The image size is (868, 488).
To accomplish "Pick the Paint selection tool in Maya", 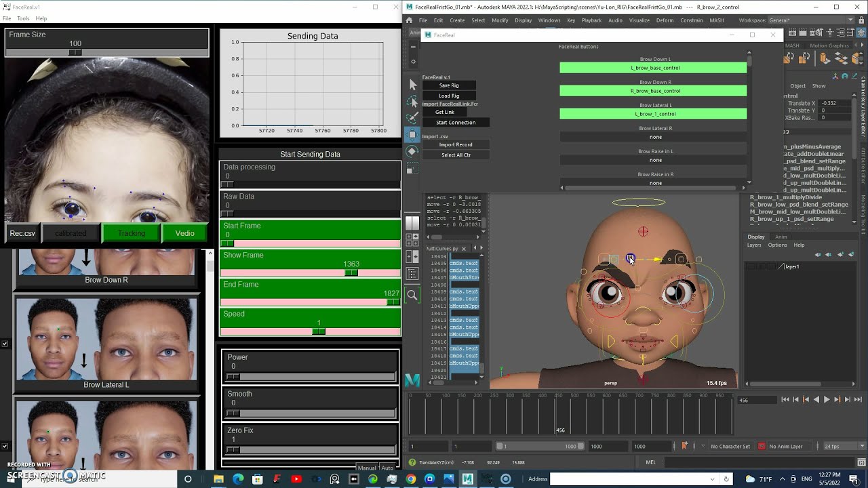I will pos(412,118).
